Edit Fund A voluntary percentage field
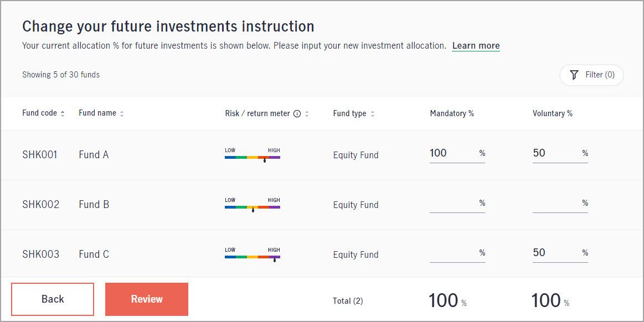 click(560, 154)
